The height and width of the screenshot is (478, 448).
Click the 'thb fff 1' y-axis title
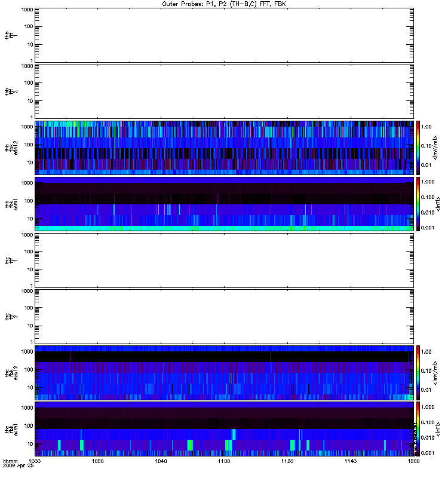click(x=11, y=35)
